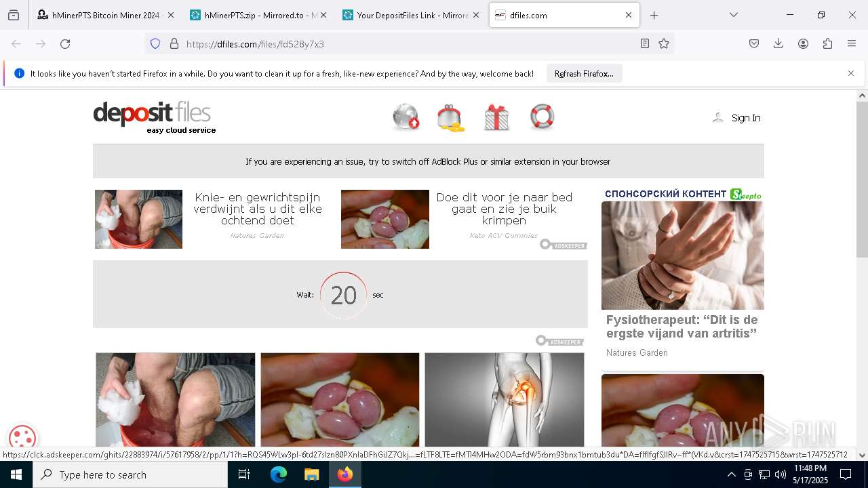Open the Windows Start menu

pyautogui.click(x=16, y=474)
